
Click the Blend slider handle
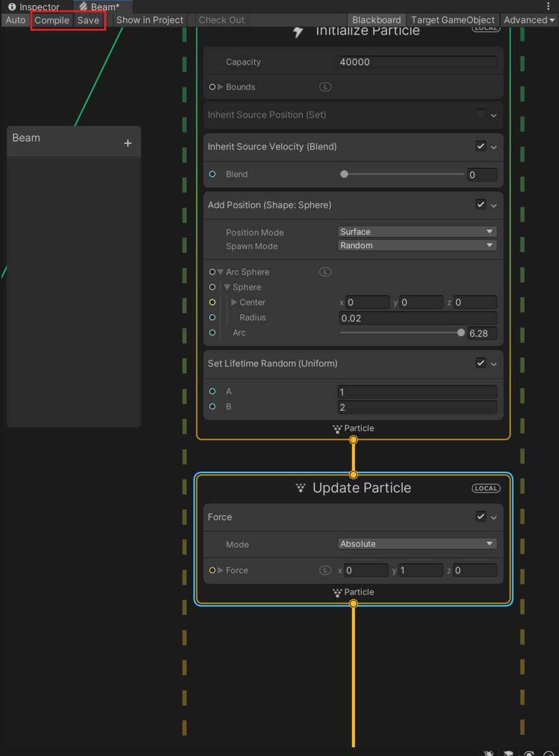coord(344,174)
